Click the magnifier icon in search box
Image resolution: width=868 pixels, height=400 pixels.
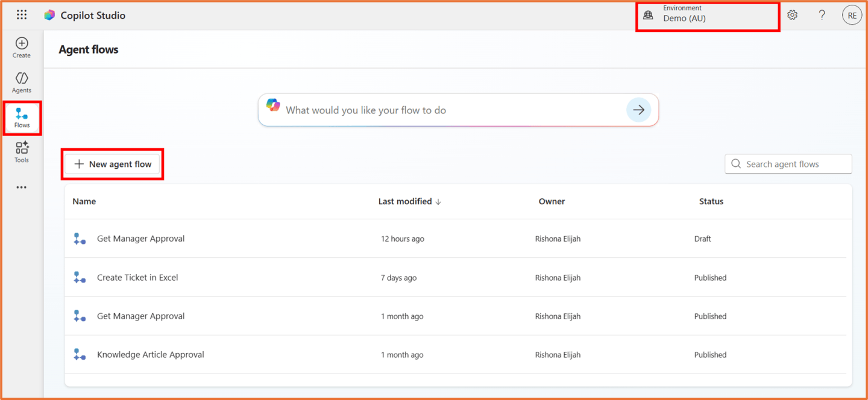tap(736, 164)
